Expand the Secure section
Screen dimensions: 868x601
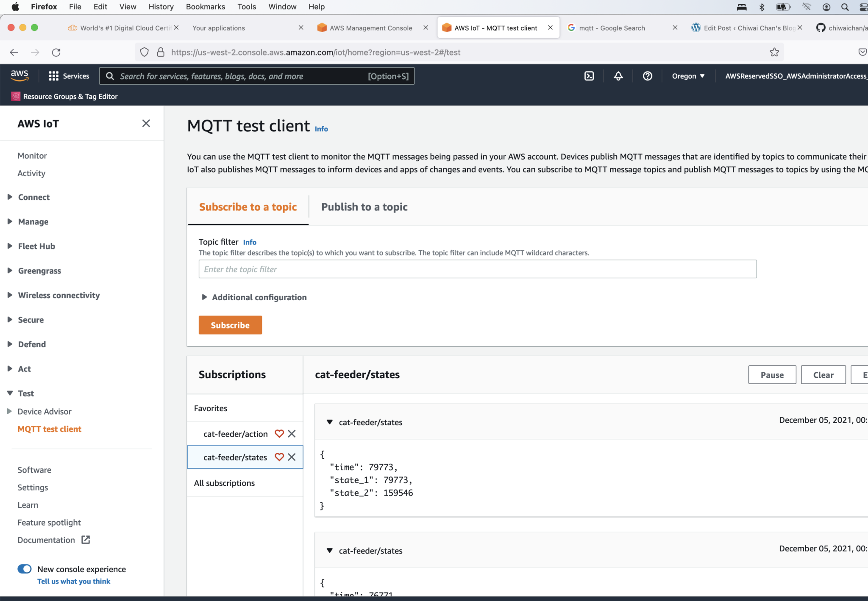[10, 320]
